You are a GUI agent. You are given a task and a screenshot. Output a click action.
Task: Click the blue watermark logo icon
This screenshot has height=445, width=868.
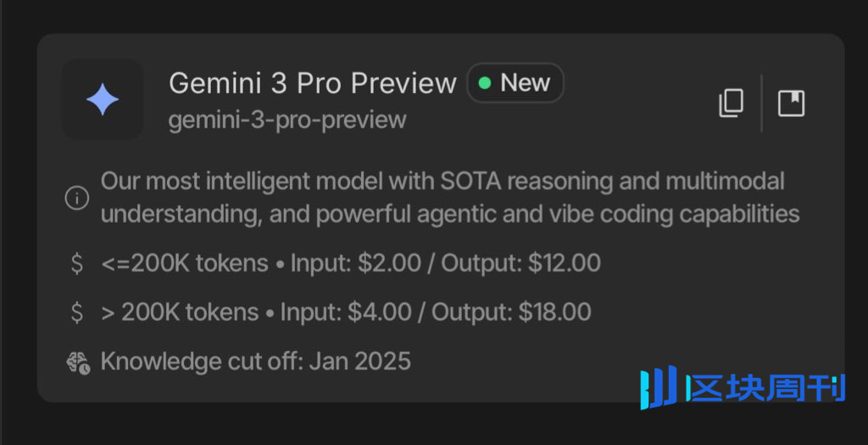coord(658,387)
